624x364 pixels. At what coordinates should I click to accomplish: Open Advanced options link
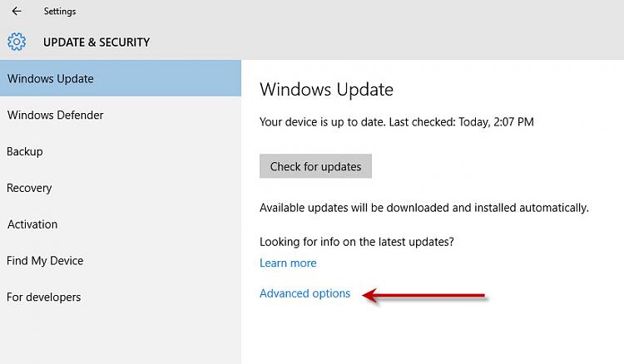tap(305, 293)
